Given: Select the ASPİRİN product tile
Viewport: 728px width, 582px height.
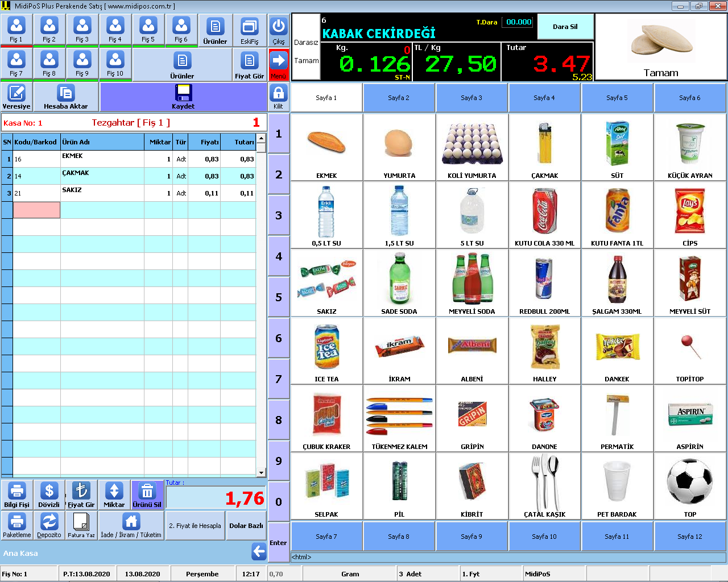Looking at the screenshot, I should tap(690, 418).
